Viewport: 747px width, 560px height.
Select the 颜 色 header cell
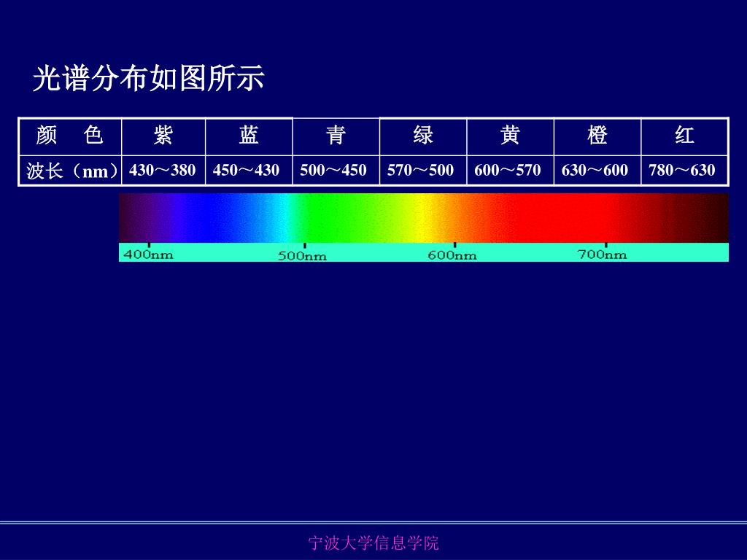point(70,136)
